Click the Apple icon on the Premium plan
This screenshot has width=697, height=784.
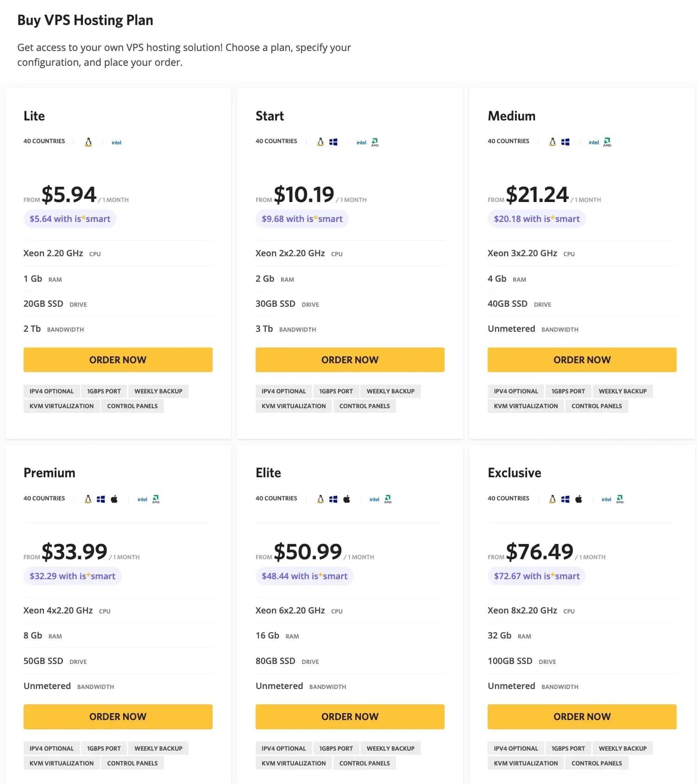point(114,499)
